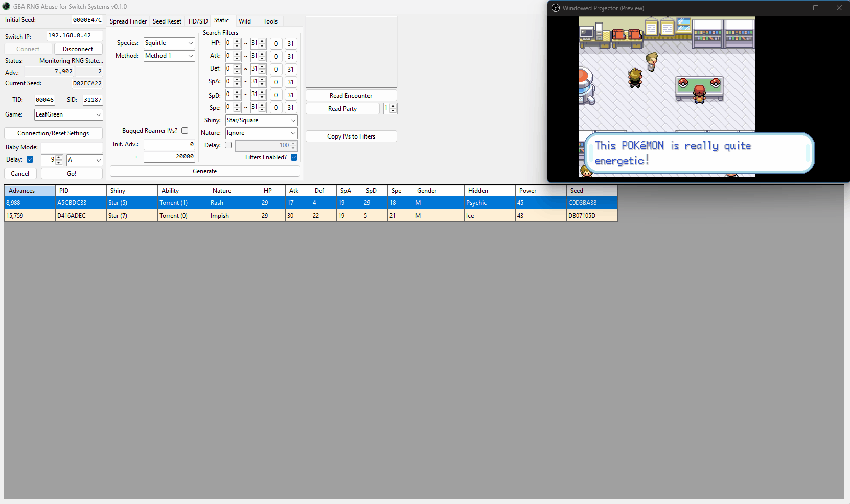
Task: Click the Nature column header
Action: point(234,191)
